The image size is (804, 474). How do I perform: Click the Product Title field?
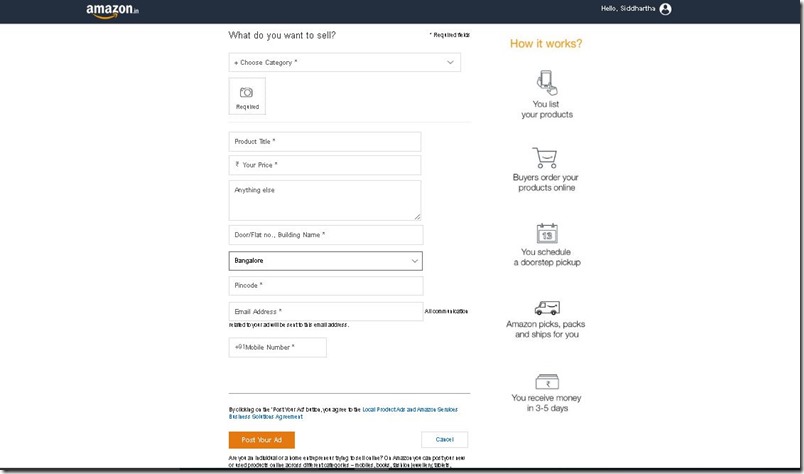pyautogui.click(x=325, y=142)
